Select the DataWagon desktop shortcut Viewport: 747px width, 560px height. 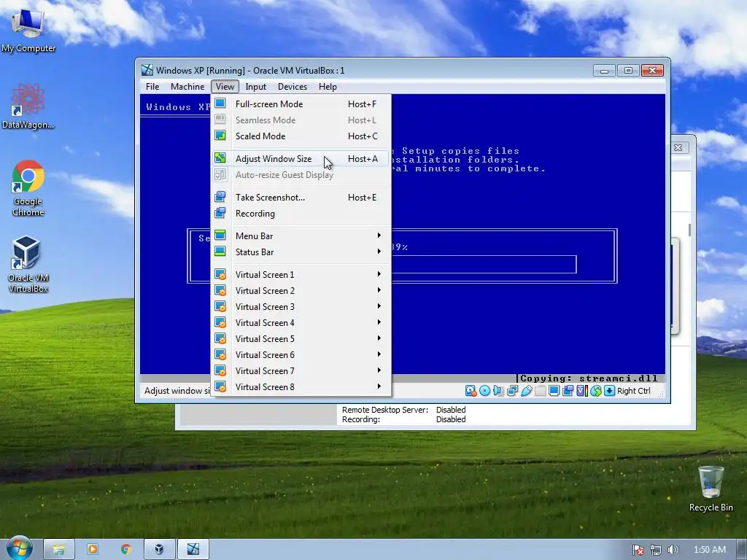pyautogui.click(x=28, y=106)
